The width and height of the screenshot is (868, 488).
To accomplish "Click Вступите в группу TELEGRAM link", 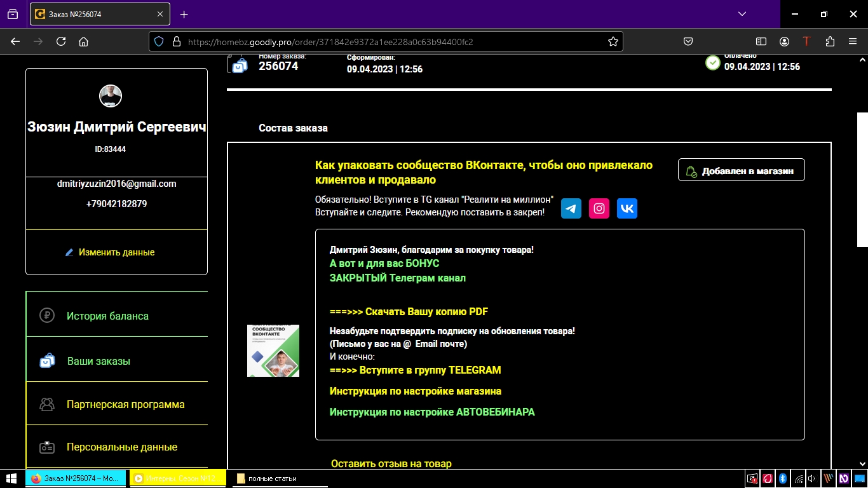I will (415, 370).
